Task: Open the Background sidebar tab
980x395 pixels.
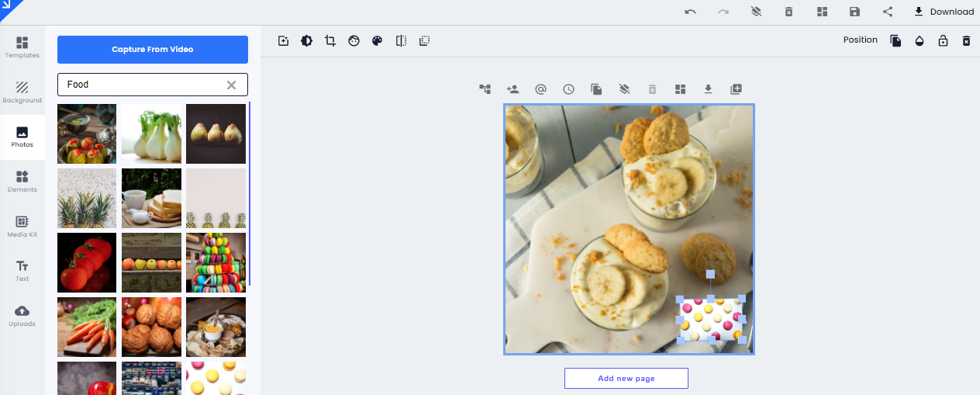Action: click(22, 92)
